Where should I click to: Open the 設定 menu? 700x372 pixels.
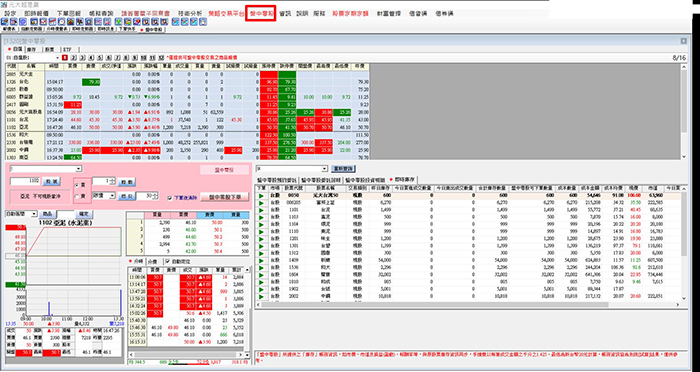pos(10,14)
